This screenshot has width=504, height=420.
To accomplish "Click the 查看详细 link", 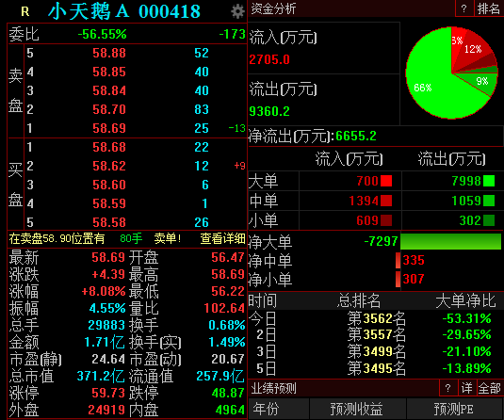I will [x=222, y=239].
